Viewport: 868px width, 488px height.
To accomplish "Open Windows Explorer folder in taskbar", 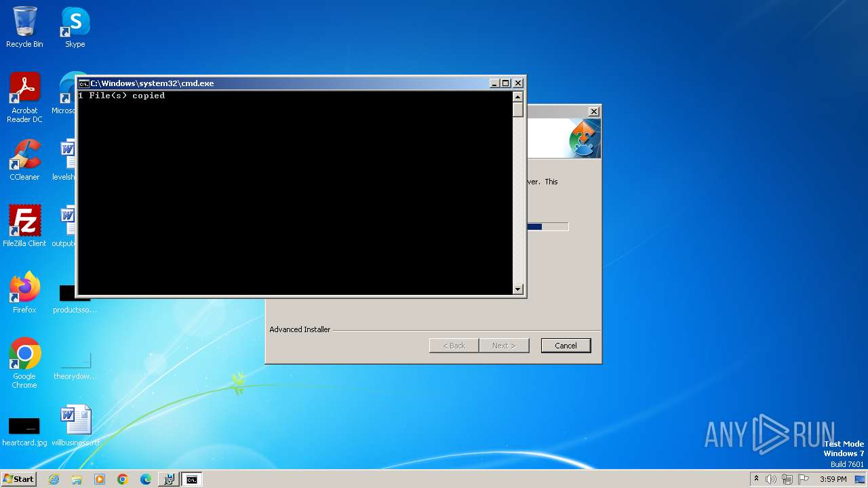I will (x=77, y=479).
